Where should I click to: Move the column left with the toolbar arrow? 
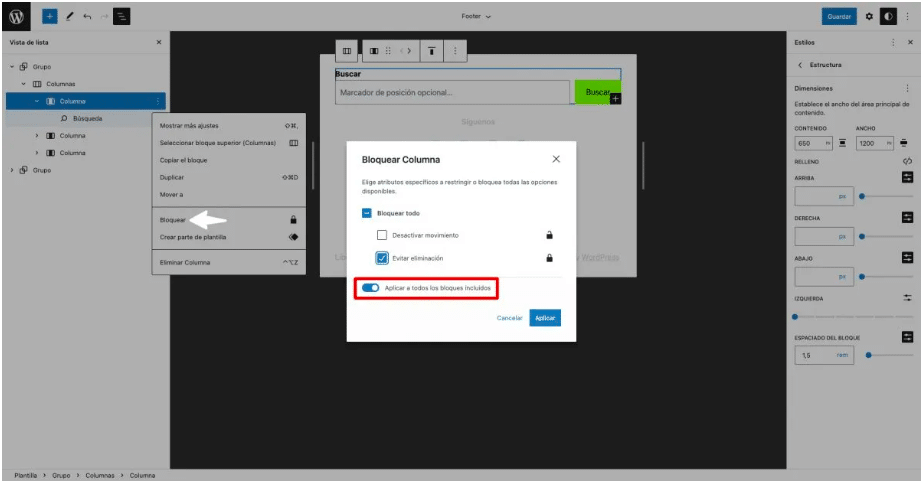tap(402, 51)
